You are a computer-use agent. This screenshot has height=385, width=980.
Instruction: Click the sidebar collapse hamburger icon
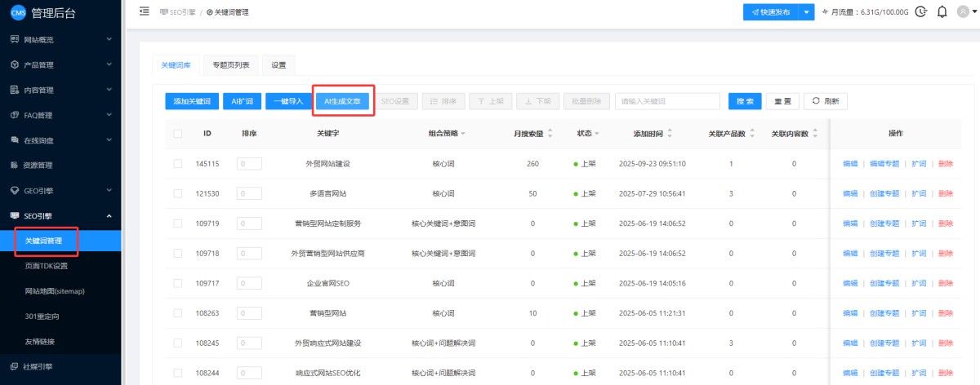pos(145,11)
